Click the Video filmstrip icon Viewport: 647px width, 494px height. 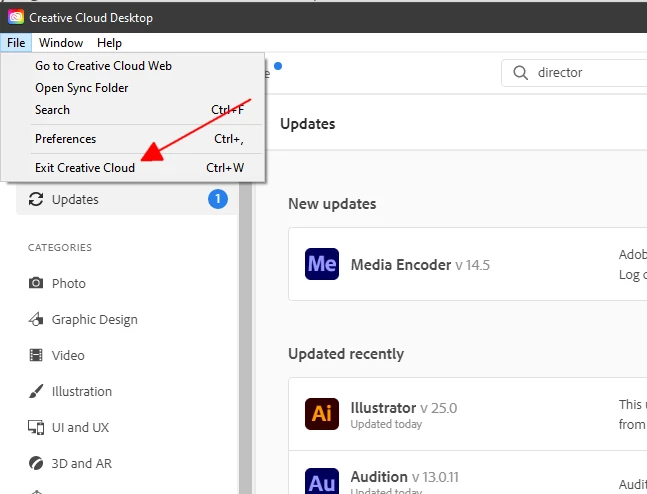click(36, 355)
